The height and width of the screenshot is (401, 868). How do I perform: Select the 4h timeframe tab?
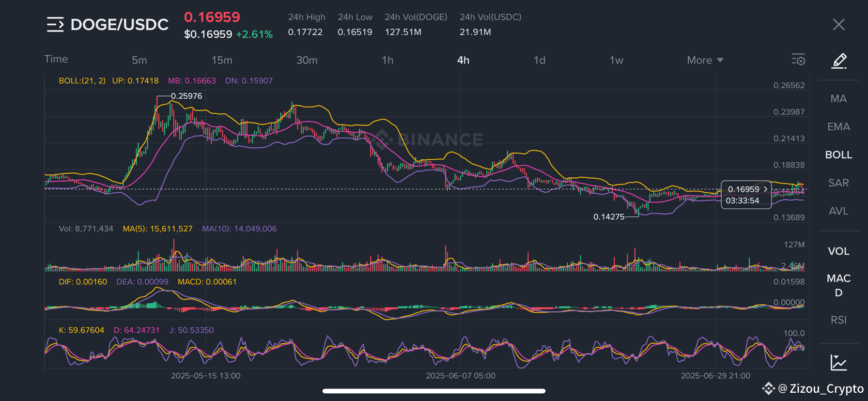pos(463,60)
